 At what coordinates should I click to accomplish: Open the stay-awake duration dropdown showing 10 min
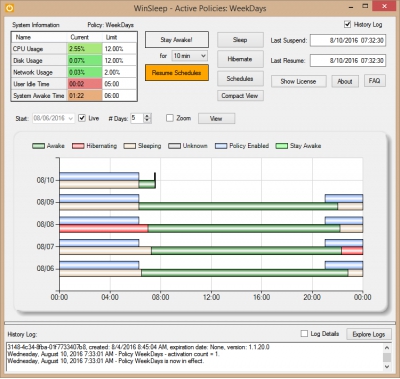(x=190, y=56)
